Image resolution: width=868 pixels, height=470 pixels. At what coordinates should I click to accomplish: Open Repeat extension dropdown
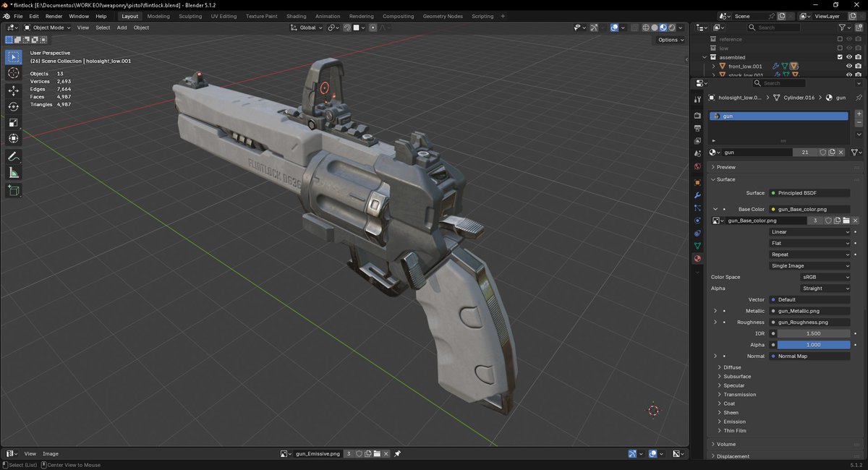point(810,255)
